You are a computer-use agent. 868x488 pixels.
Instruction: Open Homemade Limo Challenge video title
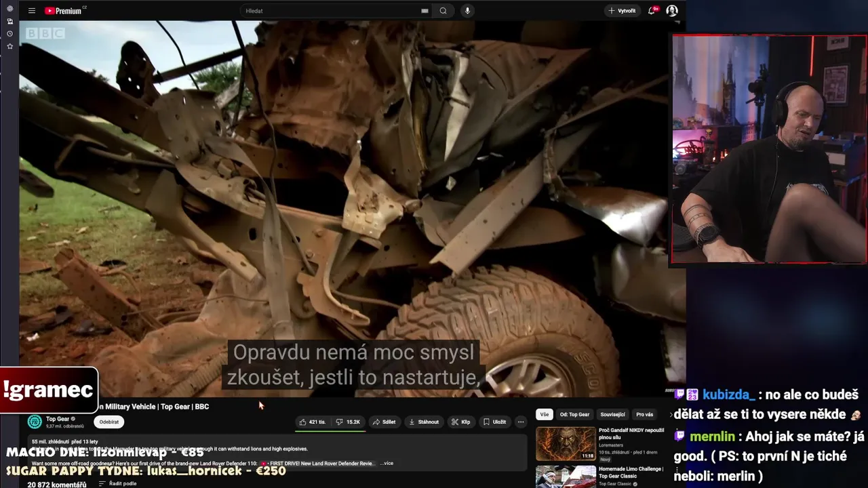(x=631, y=472)
